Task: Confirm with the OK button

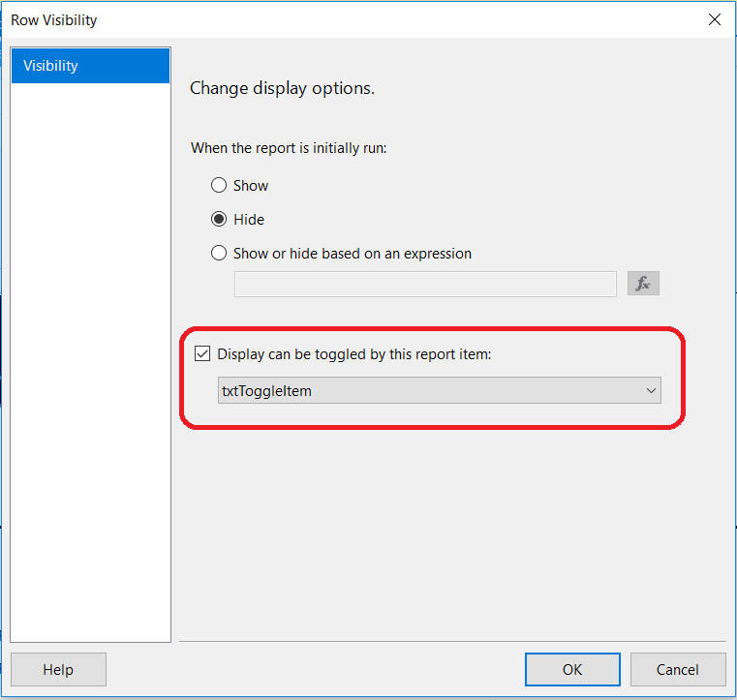Action: (x=572, y=669)
